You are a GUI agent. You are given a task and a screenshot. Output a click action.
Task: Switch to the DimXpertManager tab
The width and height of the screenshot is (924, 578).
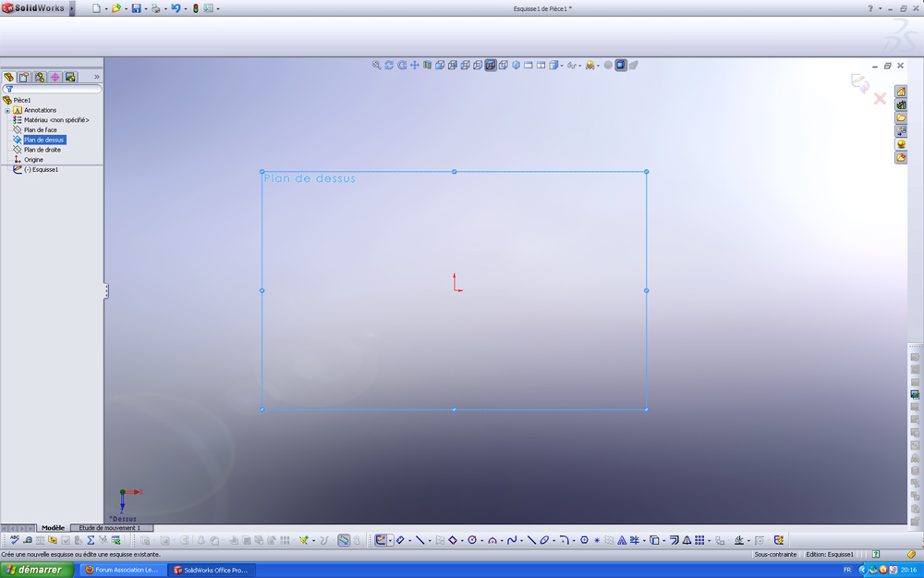click(55, 78)
